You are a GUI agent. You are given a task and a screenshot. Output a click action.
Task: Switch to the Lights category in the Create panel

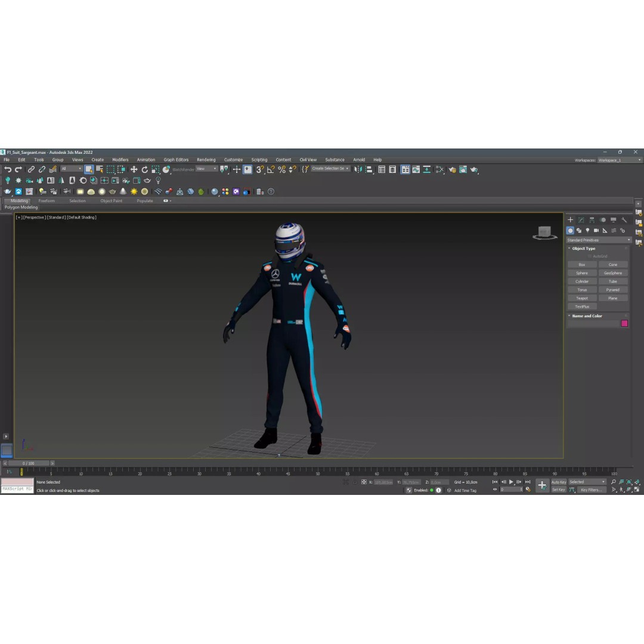[588, 230]
